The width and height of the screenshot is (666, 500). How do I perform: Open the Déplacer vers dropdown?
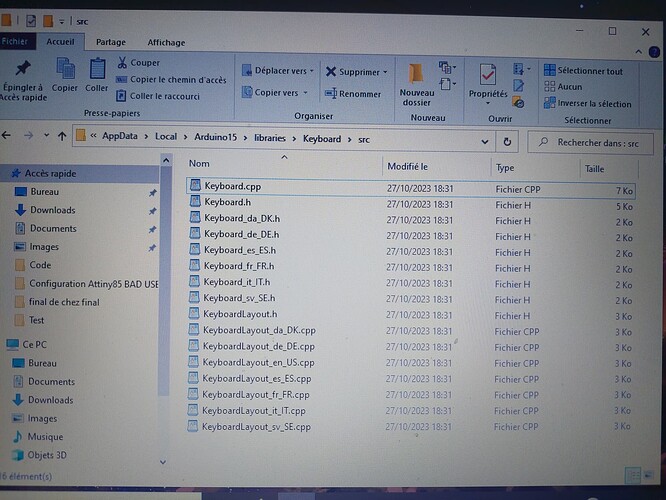click(x=278, y=71)
